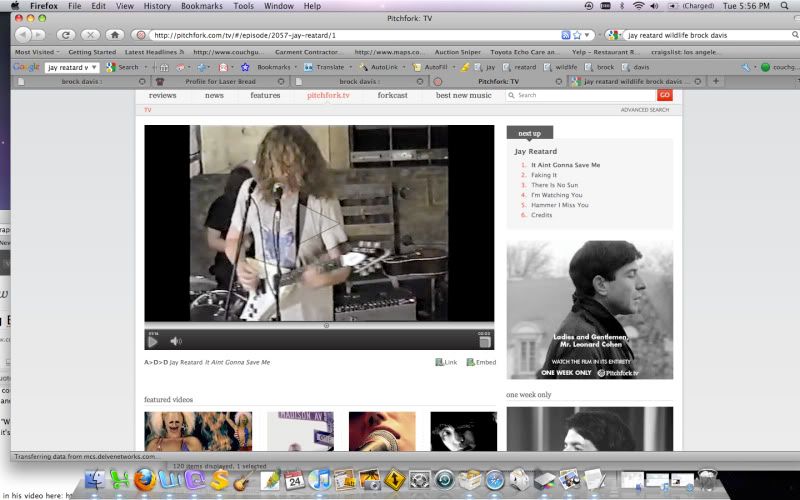The height and width of the screenshot is (500, 800).
Task: Close the Pitchfork: TV tab
Action: (559, 82)
